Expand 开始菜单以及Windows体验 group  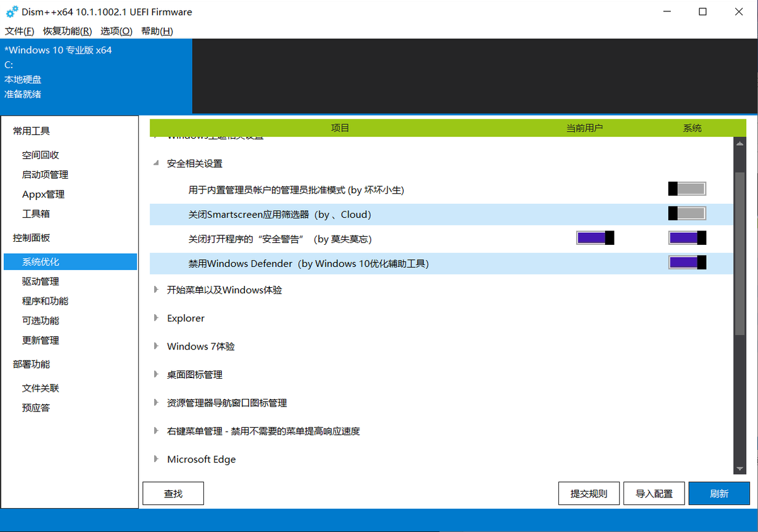click(156, 290)
